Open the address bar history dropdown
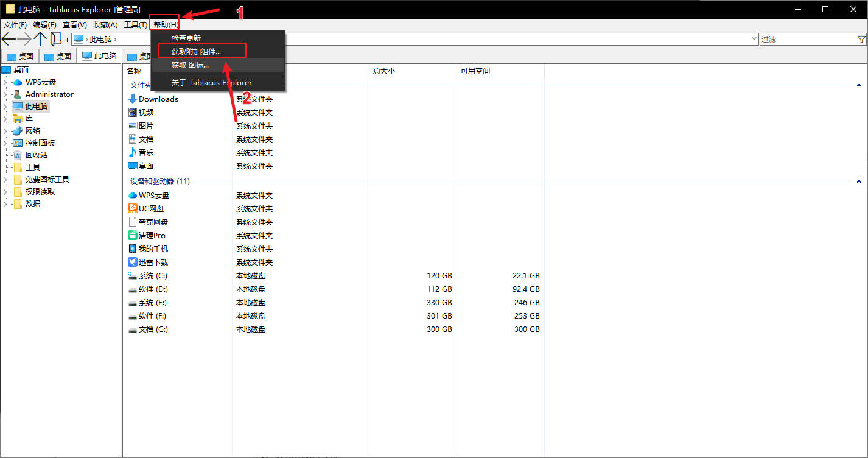 [x=754, y=39]
